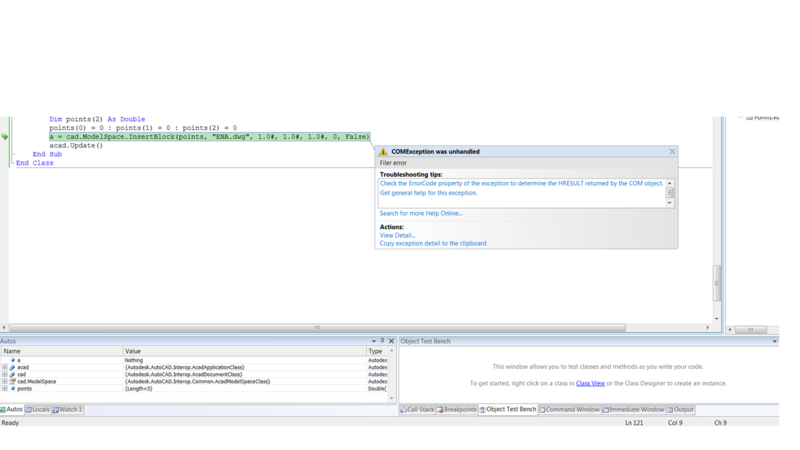Screen dimensions: 800x450
Task: Click the code editor horizontal scrollbar thumb
Action: [x=317, y=328]
